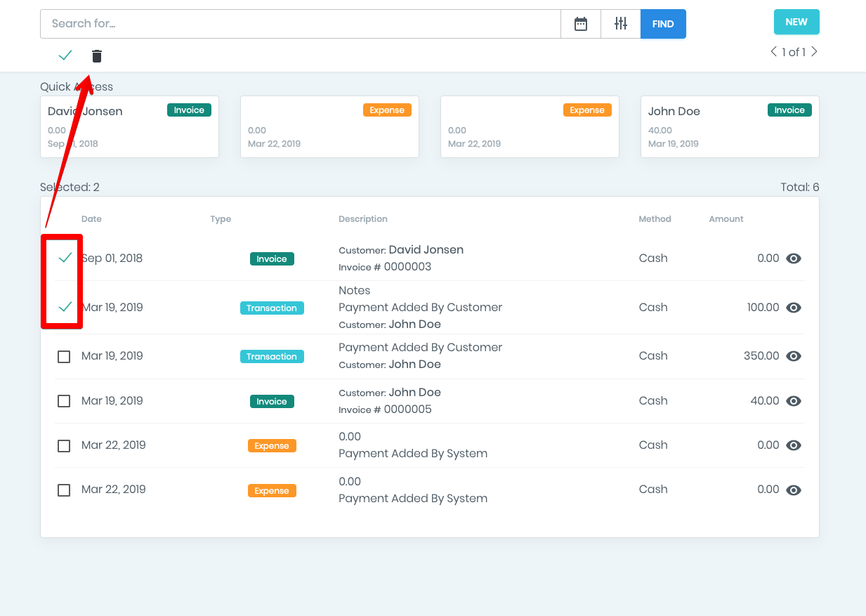866x616 pixels.
Task: Click the Invoice badge in the 0000005 row
Action: click(272, 402)
